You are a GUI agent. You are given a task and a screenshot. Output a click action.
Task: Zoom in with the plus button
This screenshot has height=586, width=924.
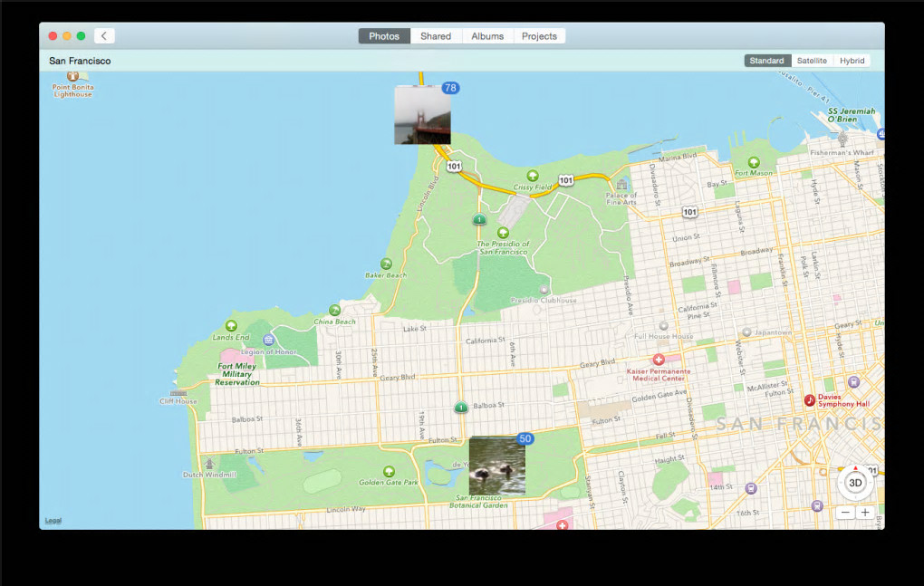(864, 513)
